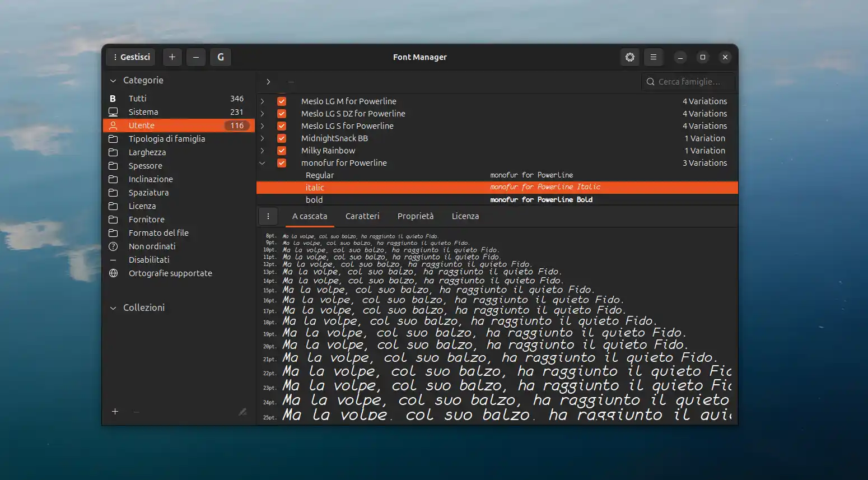868x480 pixels.
Task: Add a new collection with the plus icon
Action: (115, 412)
